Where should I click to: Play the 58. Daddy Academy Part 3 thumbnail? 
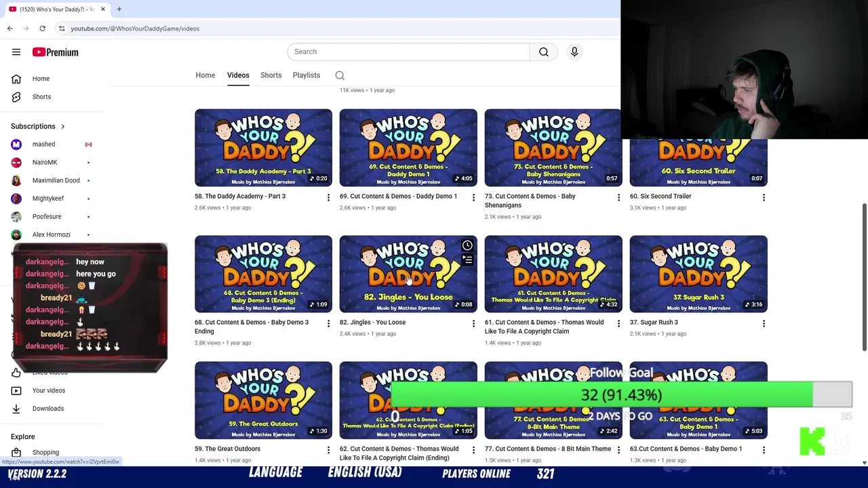click(x=263, y=148)
